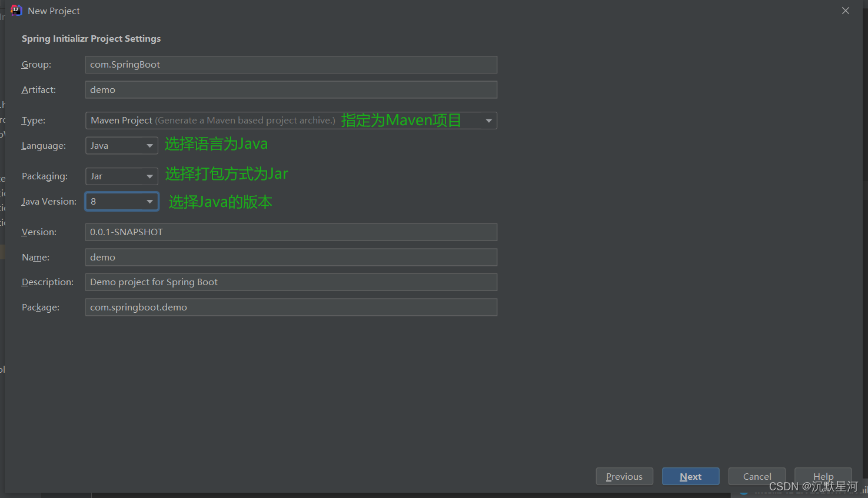Click the Language label
This screenshot has width=868, height=498.
(44, 146)
